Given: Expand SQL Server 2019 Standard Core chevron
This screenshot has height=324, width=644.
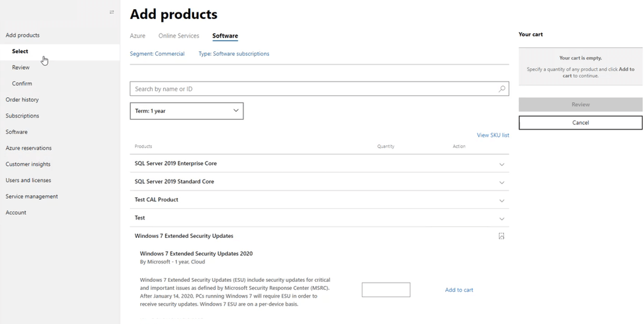Looking at the screenshot, I should [x=501, y=183].
